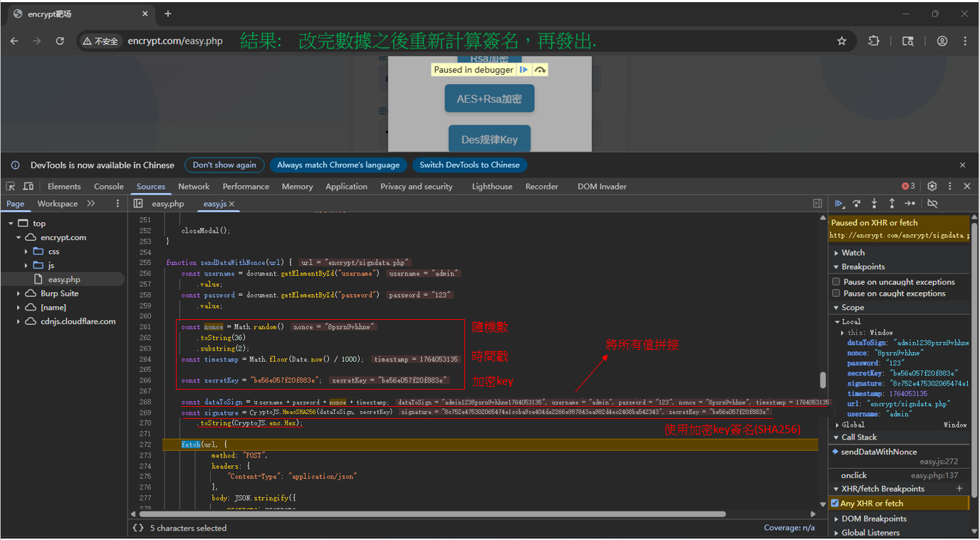Viewport: 980px width, 540px height.
Task: Click Don't show again button
Action: pyautogui.click(x=224, y=165)
